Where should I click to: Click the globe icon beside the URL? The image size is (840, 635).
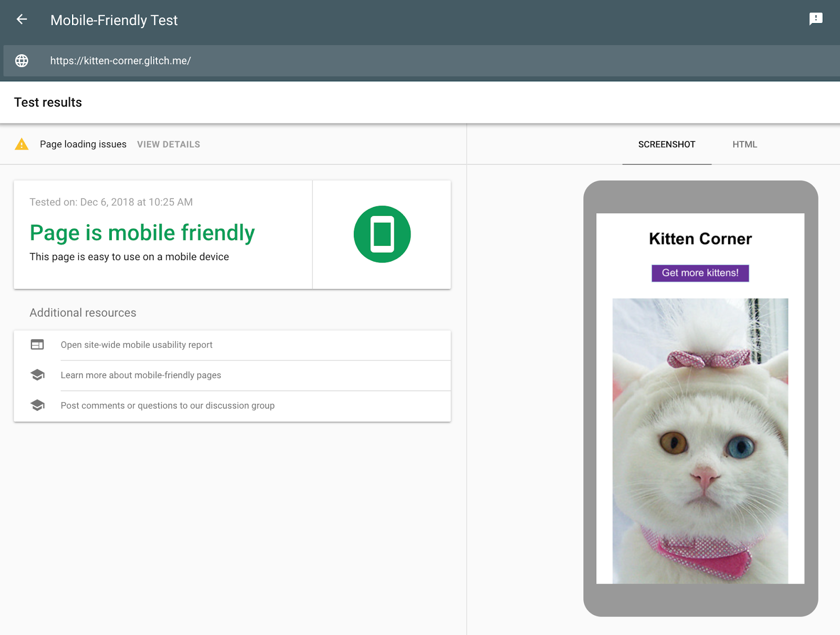tap(22, 61)
